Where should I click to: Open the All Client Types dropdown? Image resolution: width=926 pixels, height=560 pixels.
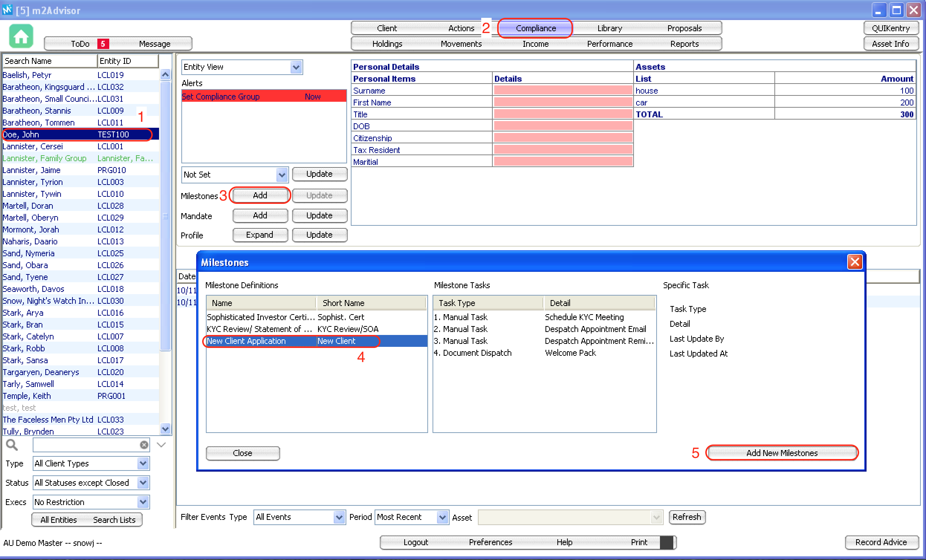point(143,463)
